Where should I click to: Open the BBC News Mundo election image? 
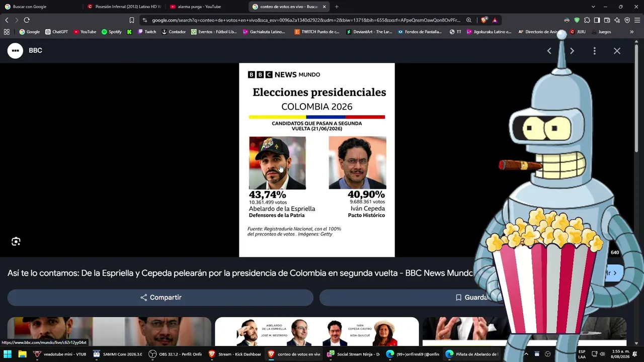317,160
